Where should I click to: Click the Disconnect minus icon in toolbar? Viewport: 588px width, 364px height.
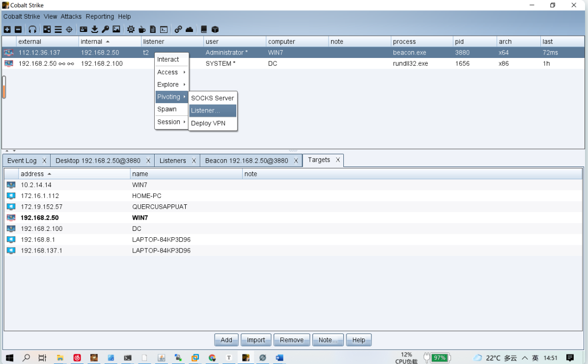[x=18, y=29]
